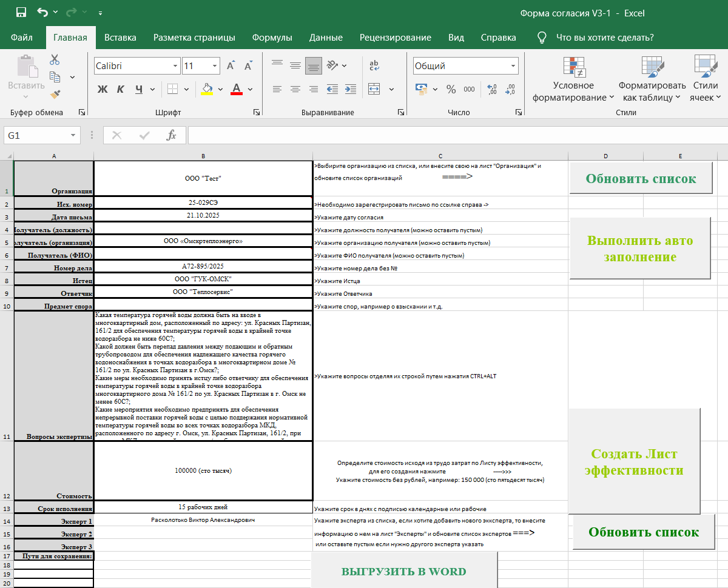Click the Создать Лист эффективности button
The height and width of the screenshot is (588, 728).
click(x=634, y=462)
